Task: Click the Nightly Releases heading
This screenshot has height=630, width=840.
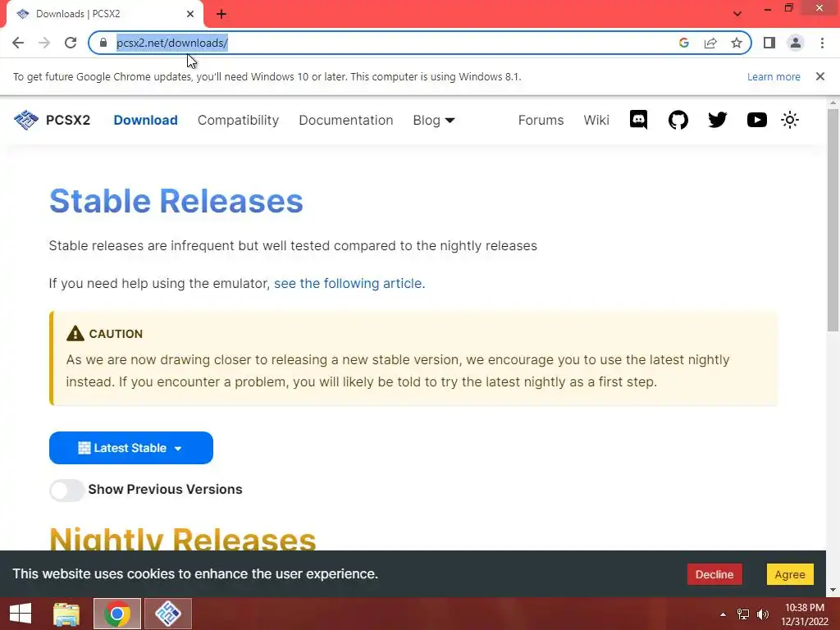Action: (x=183, y=538)
